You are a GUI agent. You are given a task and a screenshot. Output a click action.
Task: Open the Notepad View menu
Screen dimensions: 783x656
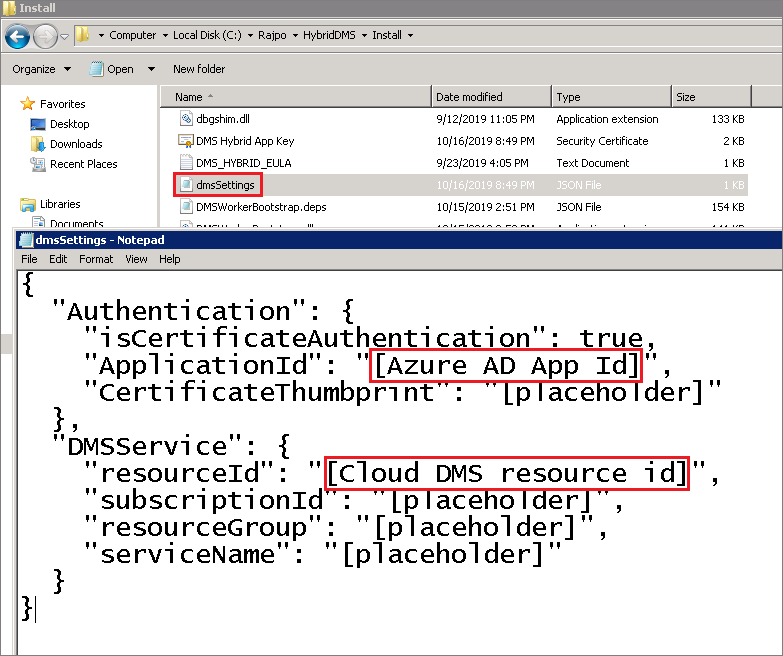point(136,259)
